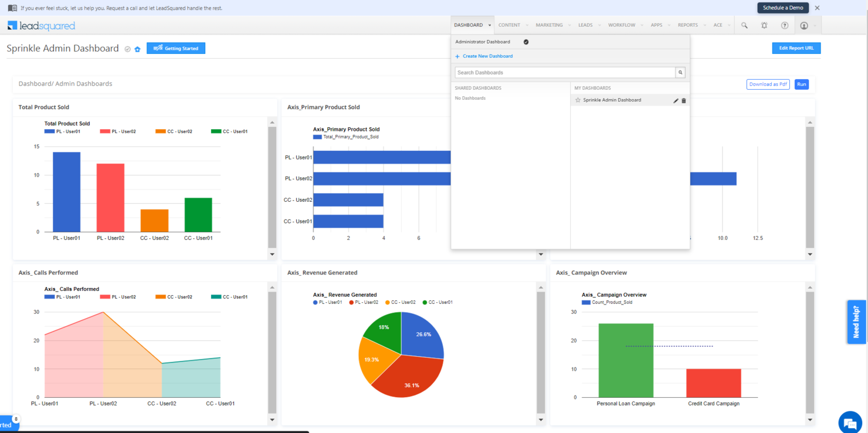Screen dimensions: 868x433
Task: Delete Sprinkle Admin Dashboard via trash icon
Action: [684, 100]
